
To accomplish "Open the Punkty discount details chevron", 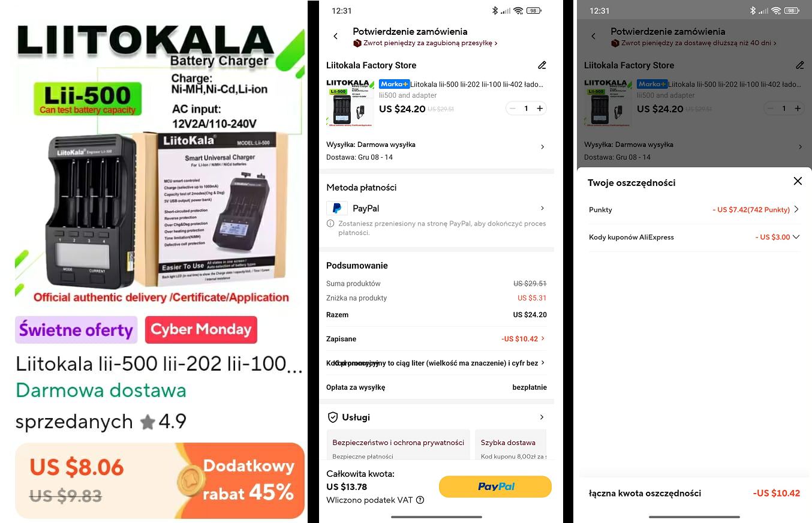I will [796, 209].
